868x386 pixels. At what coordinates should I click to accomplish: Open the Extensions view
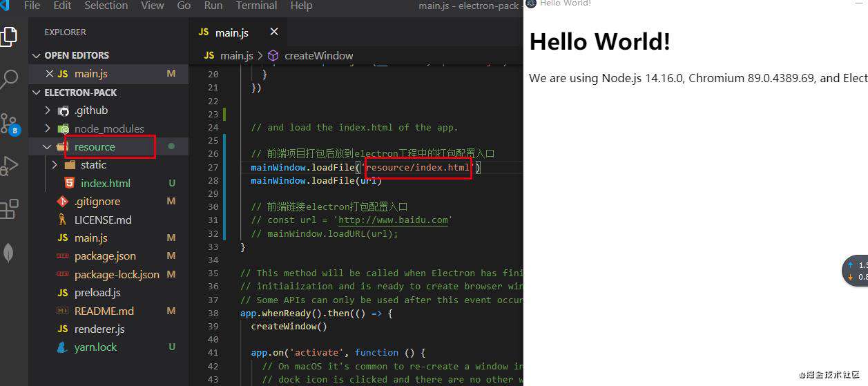pos(8,209)
